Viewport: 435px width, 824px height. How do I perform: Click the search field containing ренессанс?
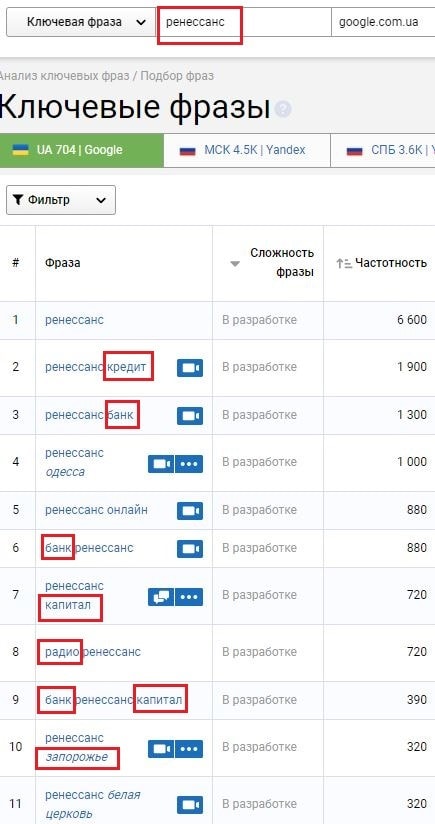245,22
